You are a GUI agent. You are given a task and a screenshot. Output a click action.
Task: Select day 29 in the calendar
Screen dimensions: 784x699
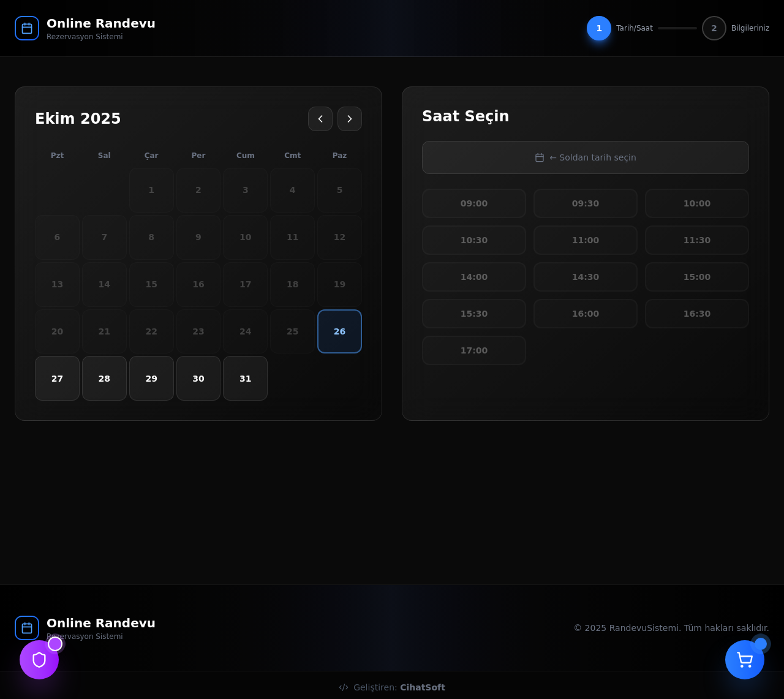(151, 379)
